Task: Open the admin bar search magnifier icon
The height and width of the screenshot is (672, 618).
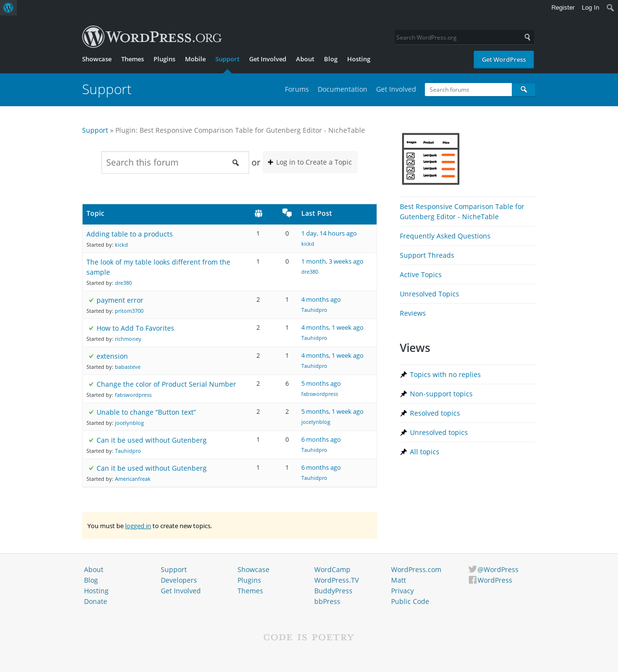Action: (610, 8)
